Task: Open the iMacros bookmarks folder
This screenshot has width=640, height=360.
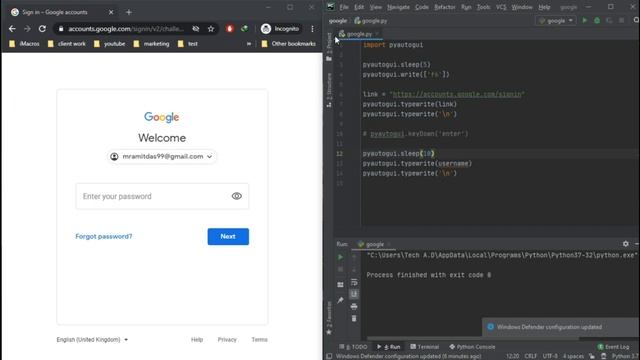Action: (24, 44)
